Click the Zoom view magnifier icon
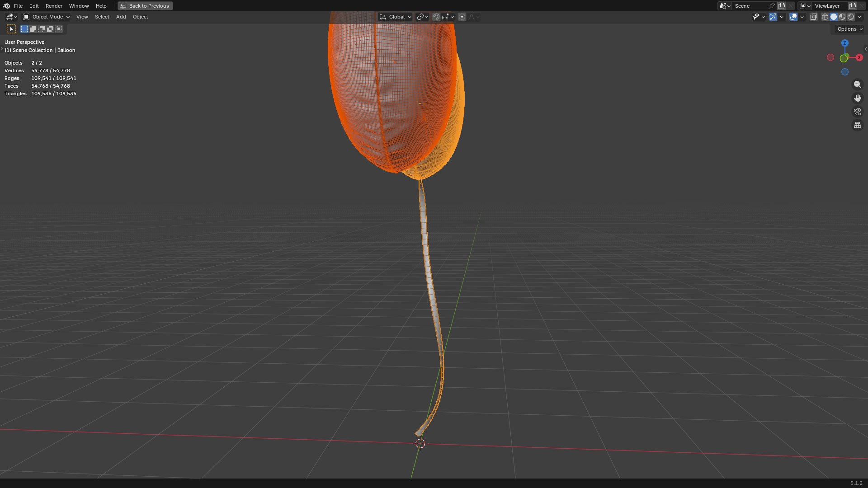The height and width of the screenshot is (488, 868). click(x=857, y=84)
